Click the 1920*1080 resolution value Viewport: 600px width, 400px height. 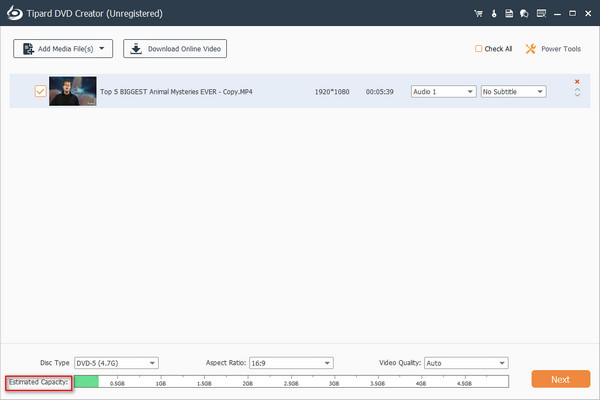(x=332, y=92)
